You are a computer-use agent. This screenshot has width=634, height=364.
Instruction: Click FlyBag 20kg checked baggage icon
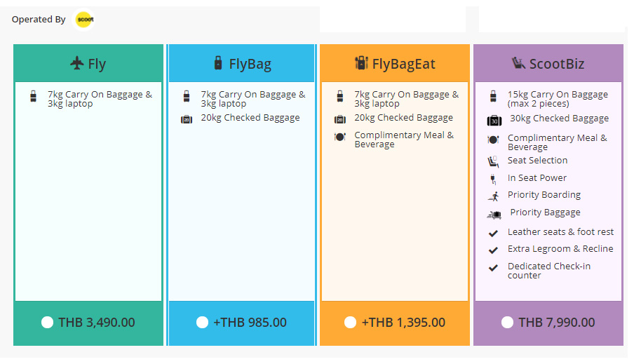(186, 119)
